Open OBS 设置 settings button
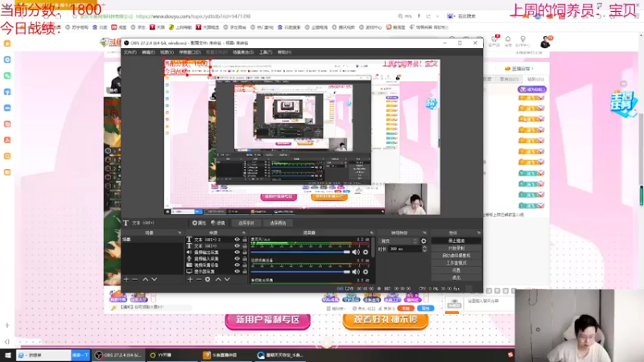Viewport: 644px width, 362px height. click(x=456, y=270)
